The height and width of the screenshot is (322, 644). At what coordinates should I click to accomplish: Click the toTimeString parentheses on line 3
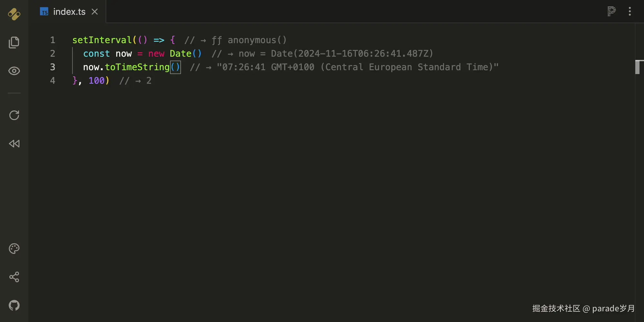click(x=175, y=67)
